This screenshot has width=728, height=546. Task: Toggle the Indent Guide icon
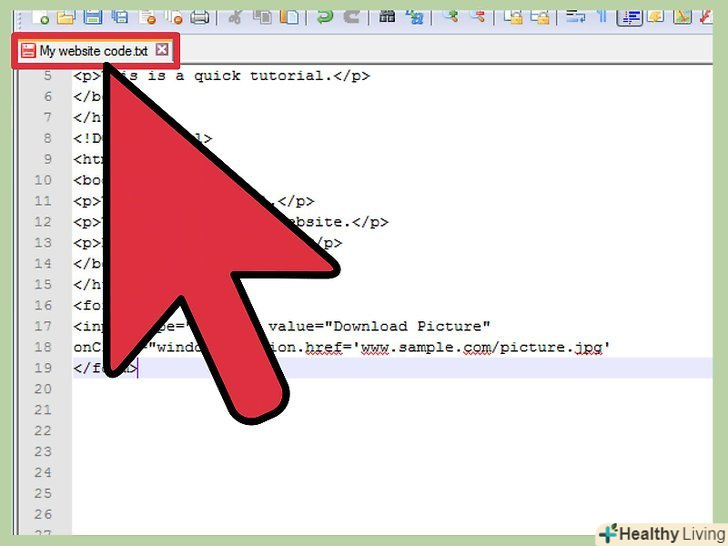click(629, 18)
